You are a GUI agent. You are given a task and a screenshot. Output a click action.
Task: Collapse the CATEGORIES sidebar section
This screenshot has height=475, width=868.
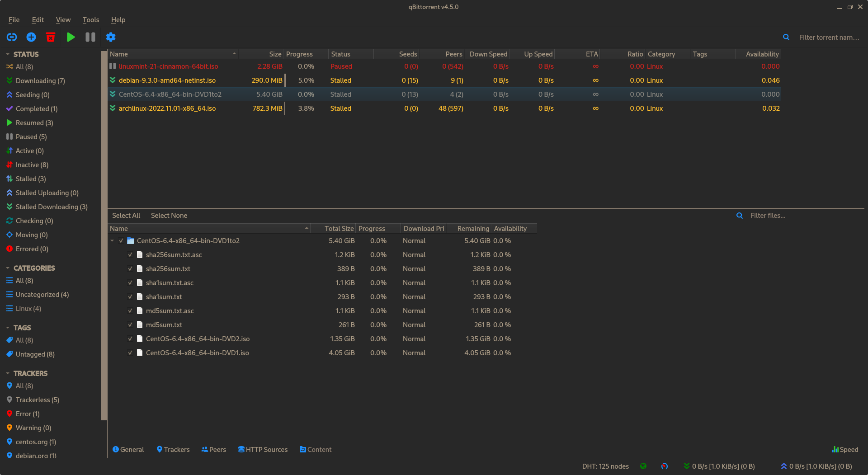[x=8, y=268]
